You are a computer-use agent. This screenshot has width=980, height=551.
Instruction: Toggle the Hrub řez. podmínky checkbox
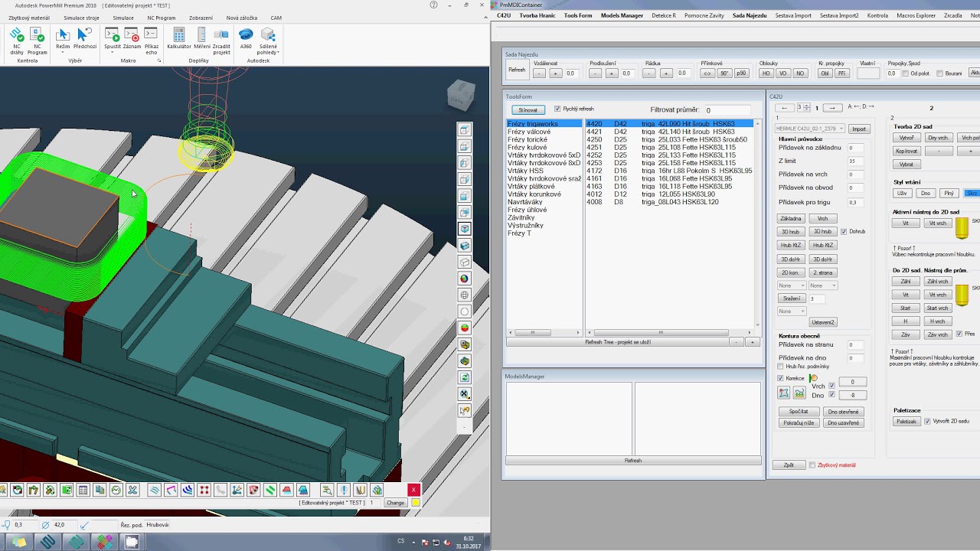[781, 367]
